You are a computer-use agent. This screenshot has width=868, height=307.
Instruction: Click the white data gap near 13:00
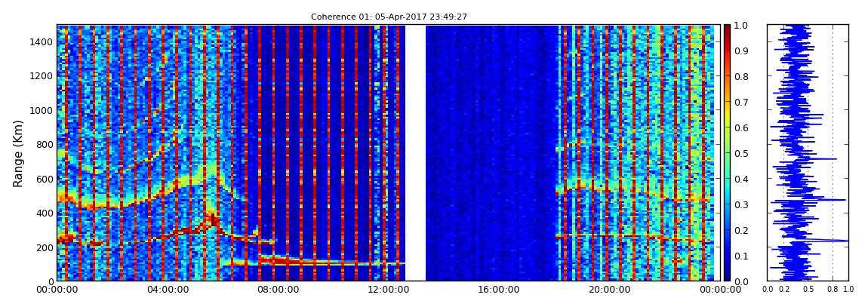point(415,153)
